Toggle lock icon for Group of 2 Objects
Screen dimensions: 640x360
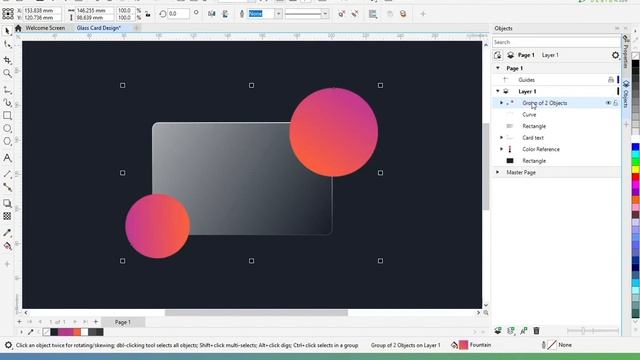coord(616,103)
